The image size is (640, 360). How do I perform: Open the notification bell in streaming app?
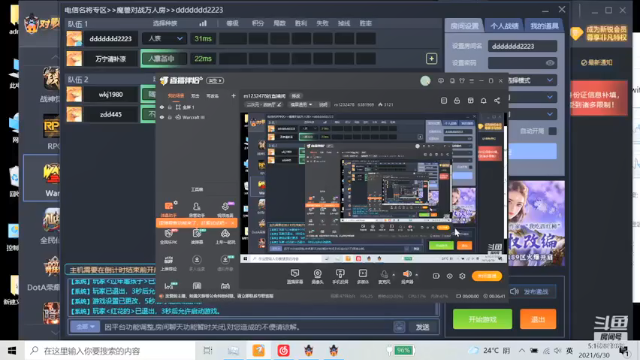484,101
